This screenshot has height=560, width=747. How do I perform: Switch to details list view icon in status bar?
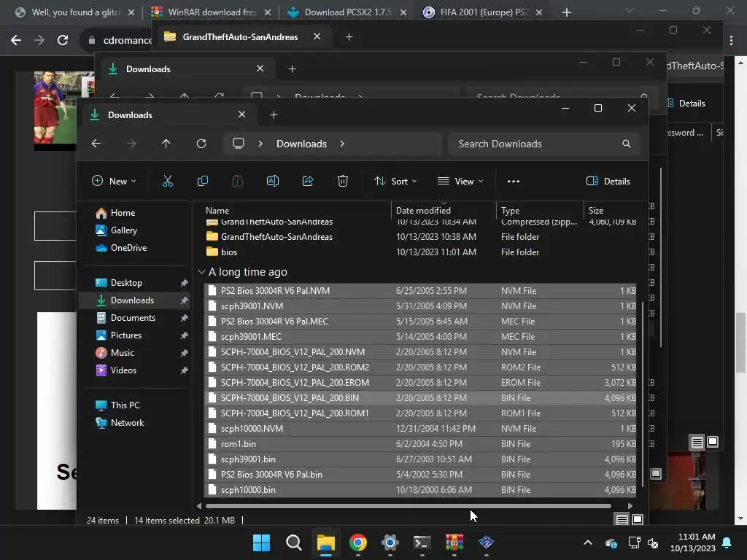[x=622, y=519]
